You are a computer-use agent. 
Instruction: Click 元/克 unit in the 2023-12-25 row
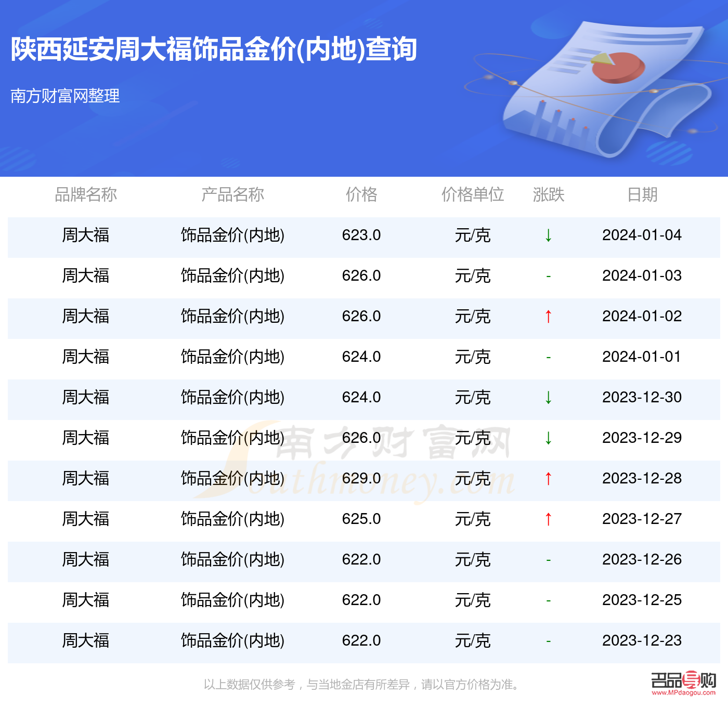pos(473,600)
